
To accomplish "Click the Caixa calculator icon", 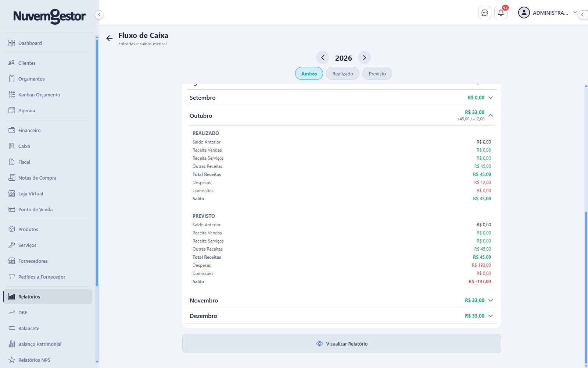I will 12,146.
